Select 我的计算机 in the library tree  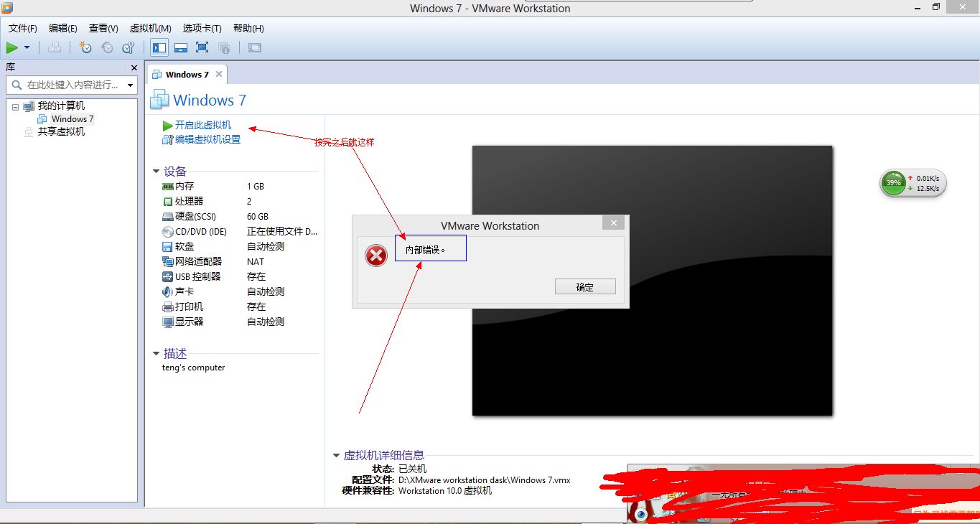point(61,106)
